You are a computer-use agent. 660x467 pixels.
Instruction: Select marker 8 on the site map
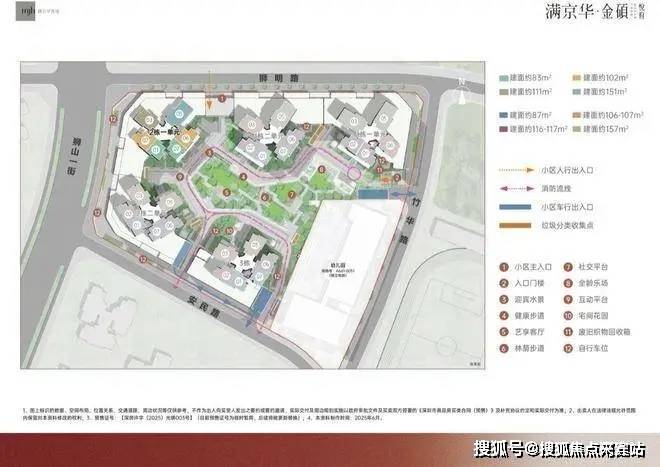[x=322, y=169]
